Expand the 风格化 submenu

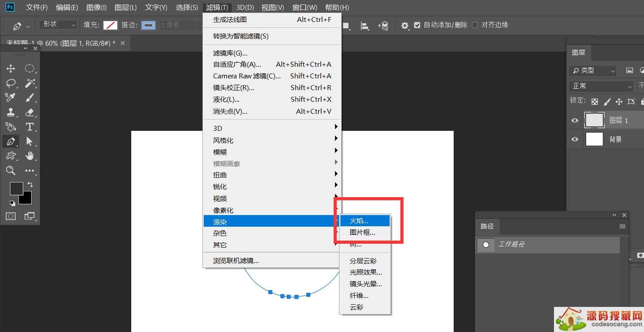point(272,140)
